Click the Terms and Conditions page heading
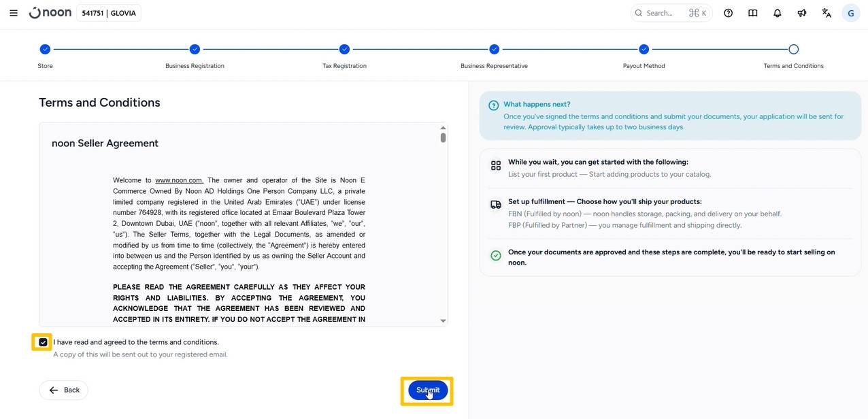 [x=99, y=102]
